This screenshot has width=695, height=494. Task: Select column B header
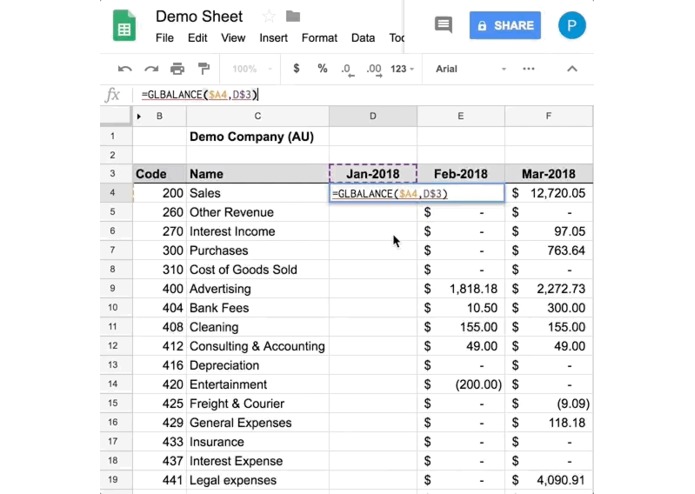coord(159,116)
